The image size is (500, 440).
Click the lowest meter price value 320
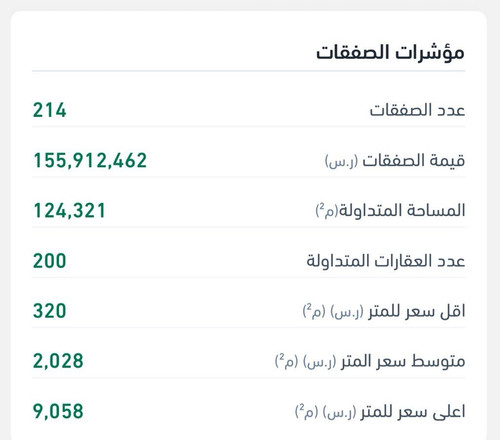click(50, 311)
